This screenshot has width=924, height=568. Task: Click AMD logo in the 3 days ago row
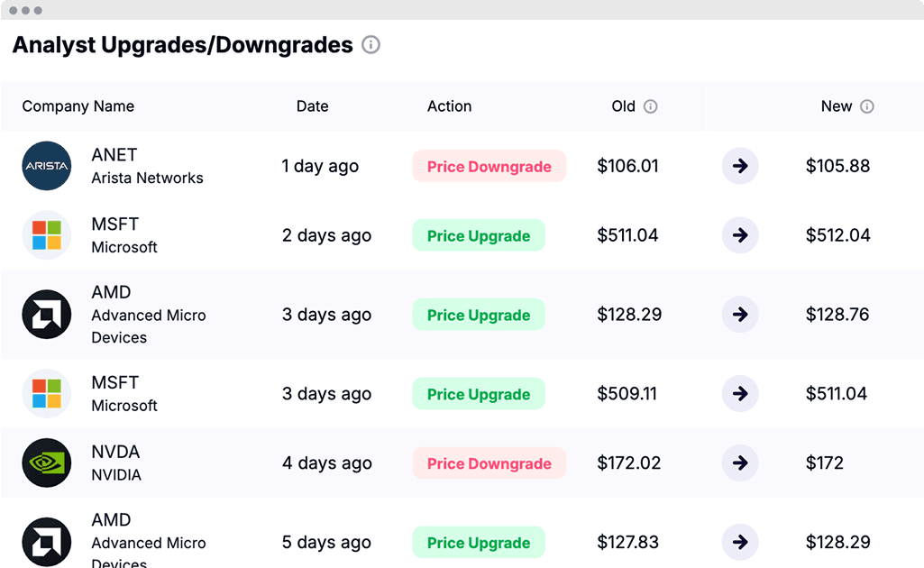(x=47, y=314)
